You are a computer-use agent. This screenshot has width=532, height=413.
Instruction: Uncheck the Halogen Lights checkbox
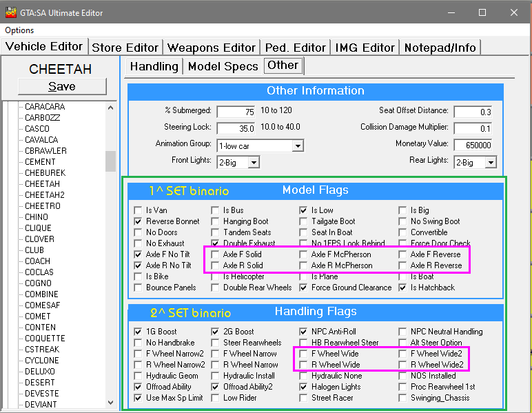tap(303, 387)
